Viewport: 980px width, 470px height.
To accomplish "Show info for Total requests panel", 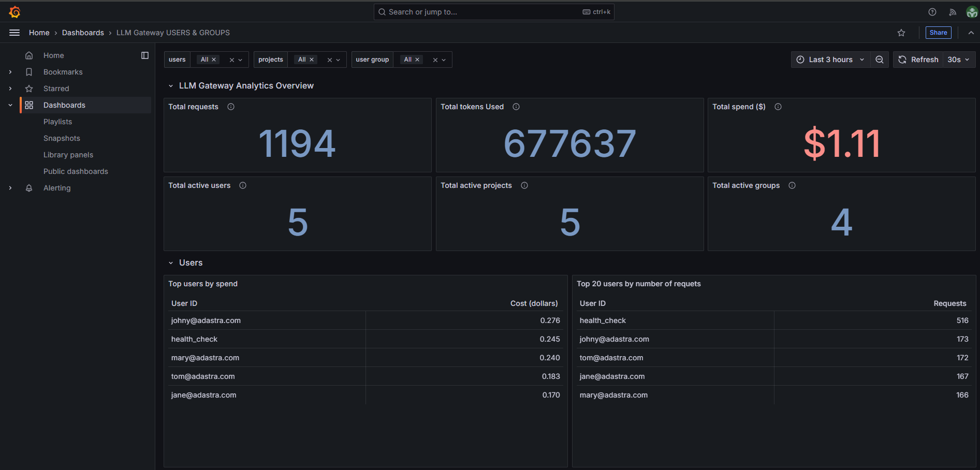I will coord(231,107).
